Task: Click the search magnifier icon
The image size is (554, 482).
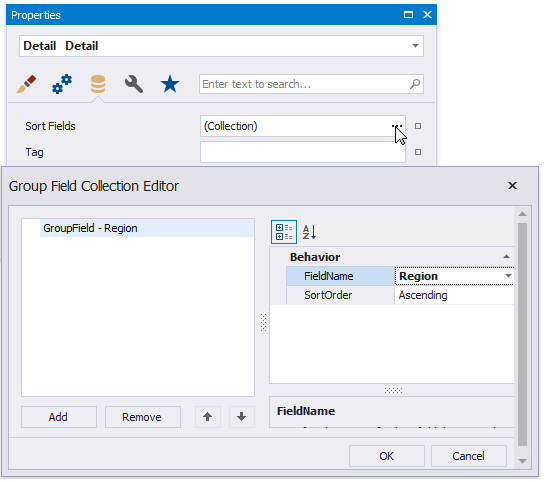Action: pos(415,84)
